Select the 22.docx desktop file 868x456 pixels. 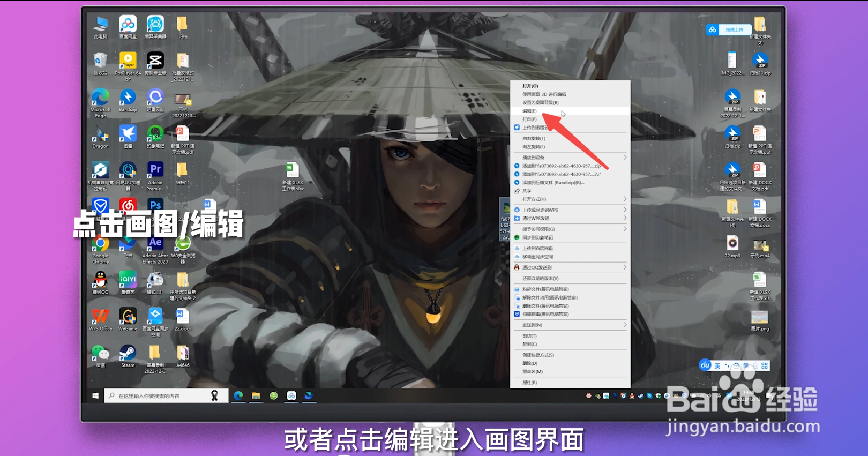(x=182, y=319)
